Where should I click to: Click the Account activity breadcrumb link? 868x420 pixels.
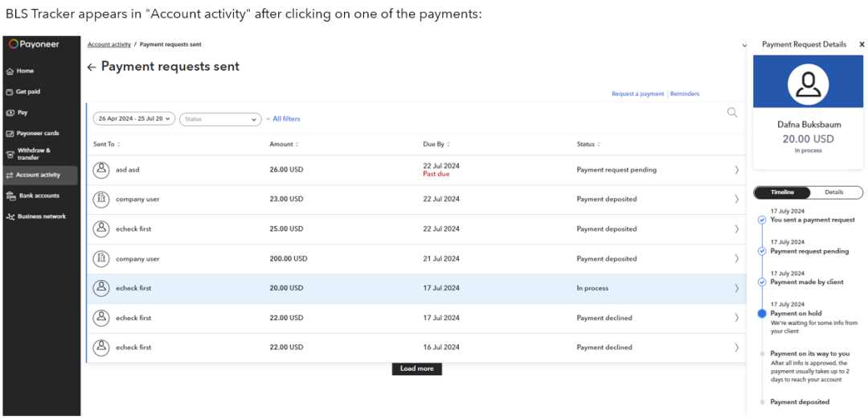tap(108, 45)
